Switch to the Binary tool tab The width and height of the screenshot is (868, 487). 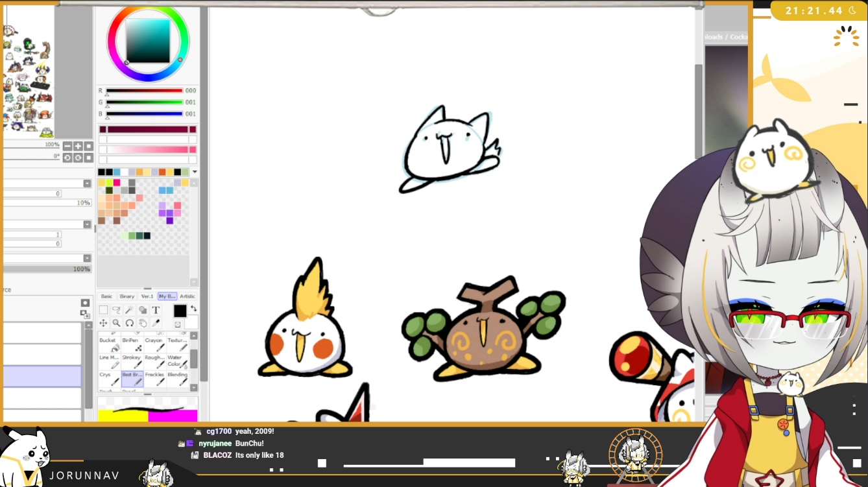(x=127, y=296)
